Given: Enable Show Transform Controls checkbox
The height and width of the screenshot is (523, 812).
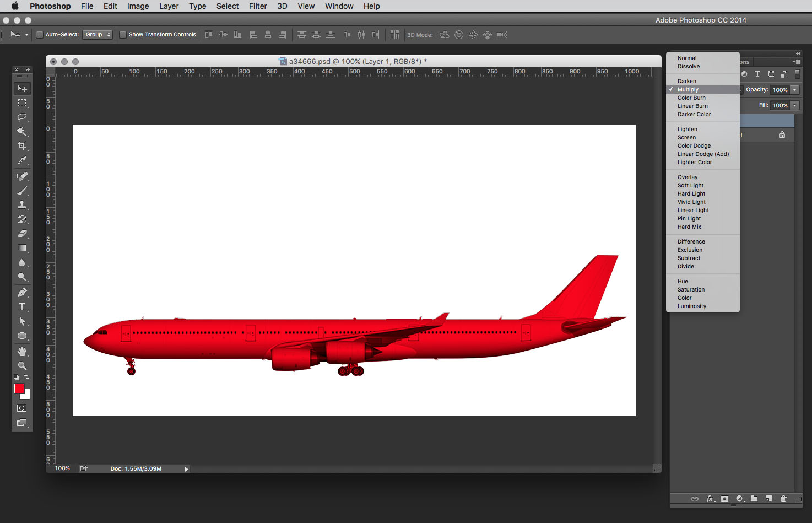Looking at the screenshot, I should coord(123,35).
